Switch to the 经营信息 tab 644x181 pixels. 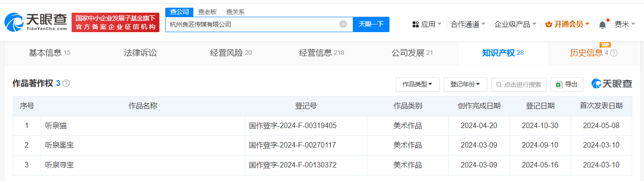click(x=322, y=53)
